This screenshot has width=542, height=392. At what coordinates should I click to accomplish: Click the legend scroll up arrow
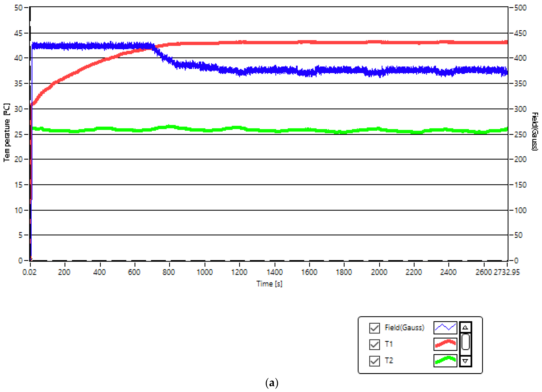[465, 327]
